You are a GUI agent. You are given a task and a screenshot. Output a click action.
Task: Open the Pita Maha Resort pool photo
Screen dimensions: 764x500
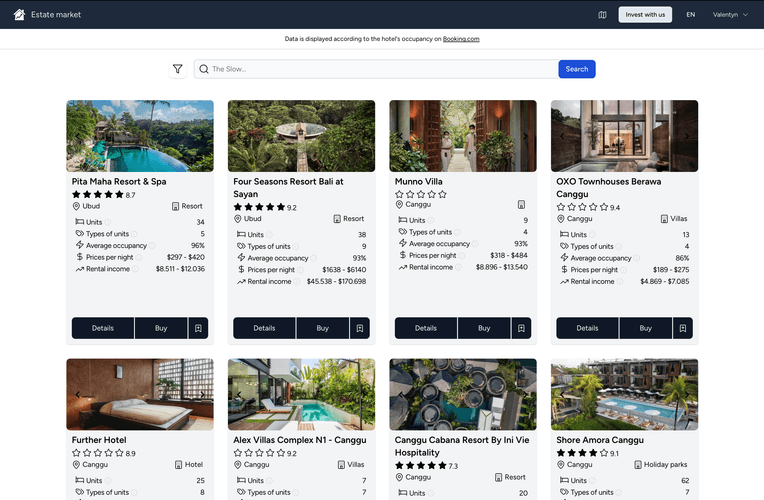[x=140, y=136]
